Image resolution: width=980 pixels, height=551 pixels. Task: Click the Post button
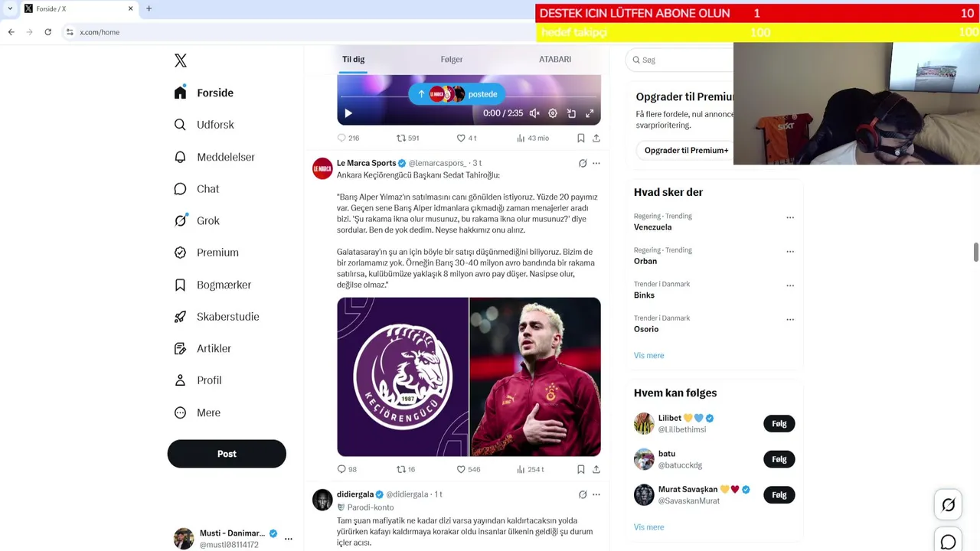[x=227, y=454]
